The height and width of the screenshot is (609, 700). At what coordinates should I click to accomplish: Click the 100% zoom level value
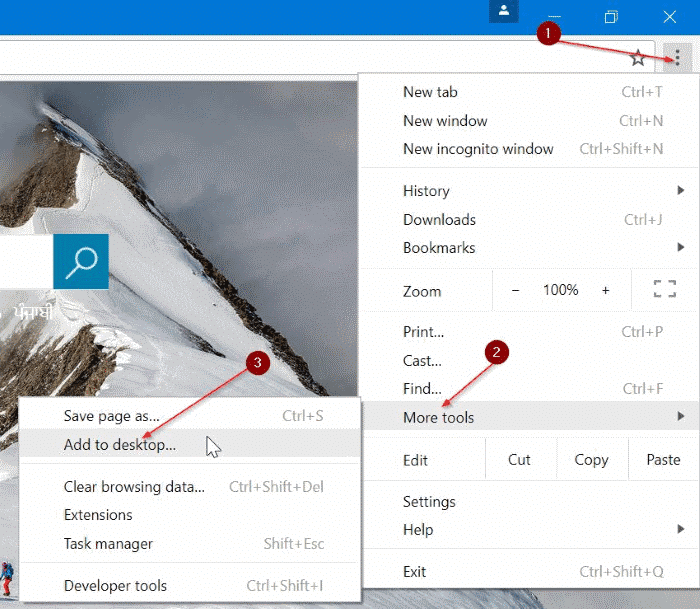(560, 290)
